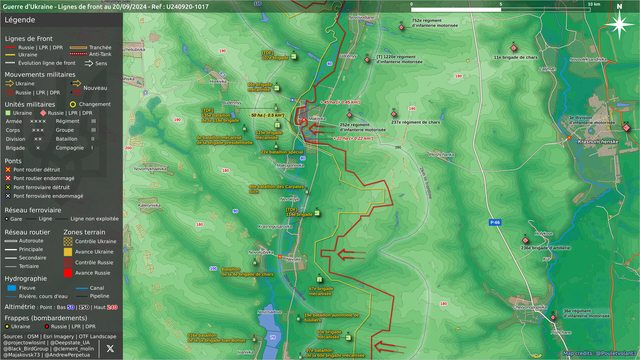640x360 pixels.
Task: Click the 752e régiment d'infanterie motorisée marker
Action: [402, 27]
